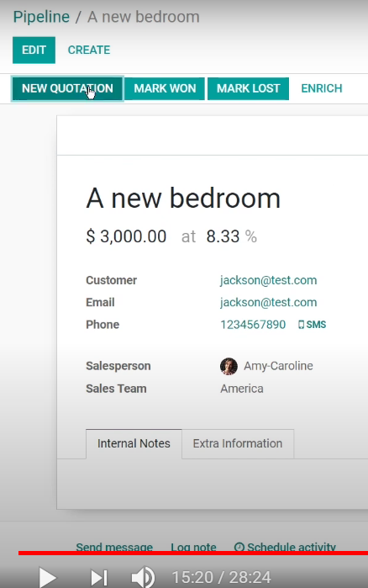Screen dimensions: 368x588
Task: Click the Send message link
Action: [114, 547]
